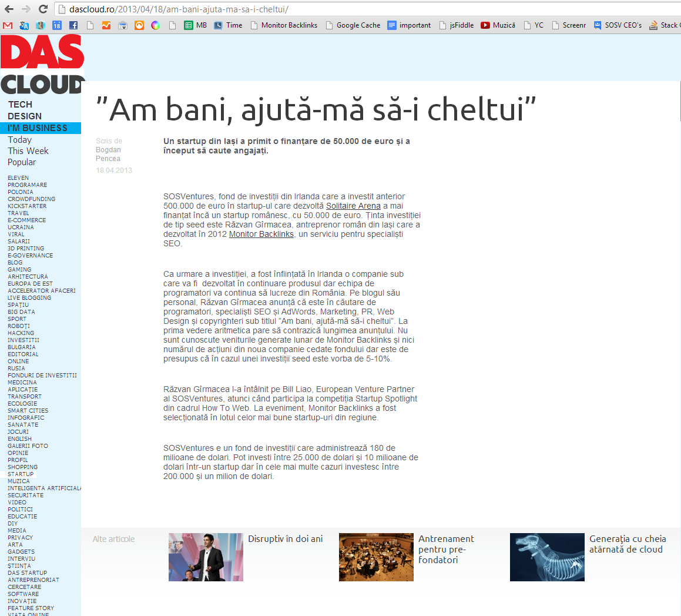The width and height of the screenshot is (681, 616).
Task: Open the Time bookmark
Action: 228,25
